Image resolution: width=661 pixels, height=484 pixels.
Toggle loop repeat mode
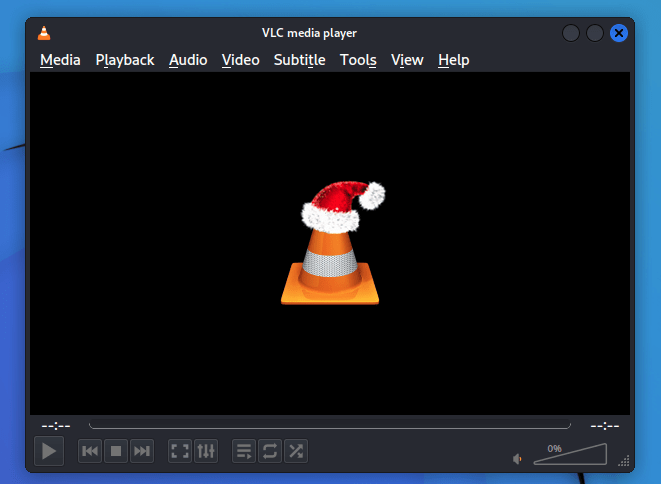tap(270, 451)
